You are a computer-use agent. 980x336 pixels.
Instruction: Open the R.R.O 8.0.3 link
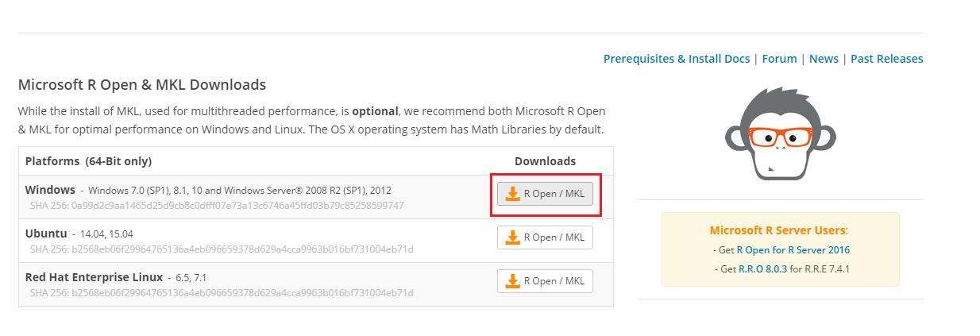(x=763, y=269)
